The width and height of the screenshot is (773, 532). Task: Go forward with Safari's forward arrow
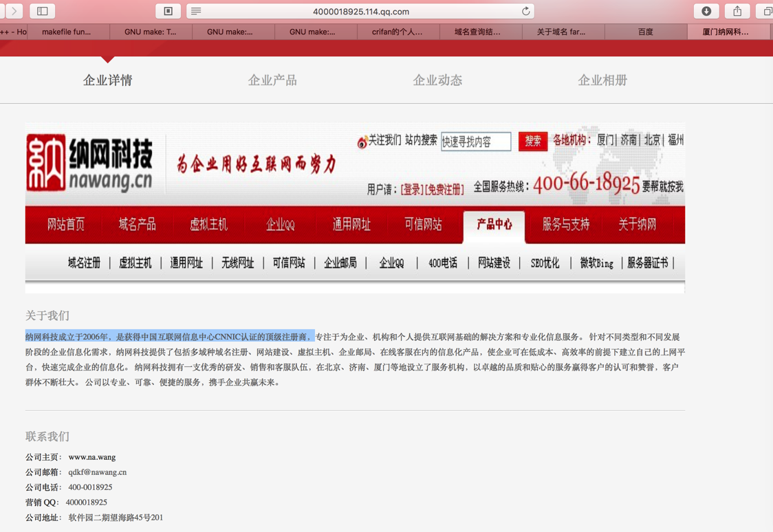(14, 11)
